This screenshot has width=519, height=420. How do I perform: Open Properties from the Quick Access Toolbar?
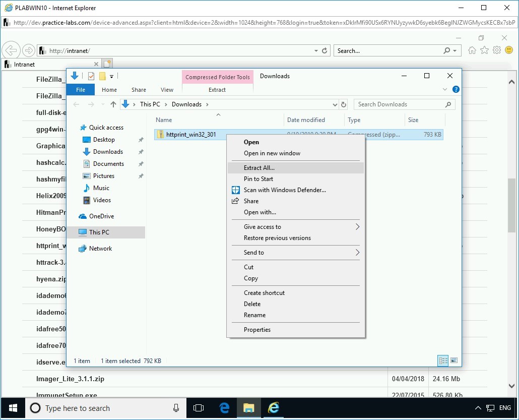click(91, 76)
